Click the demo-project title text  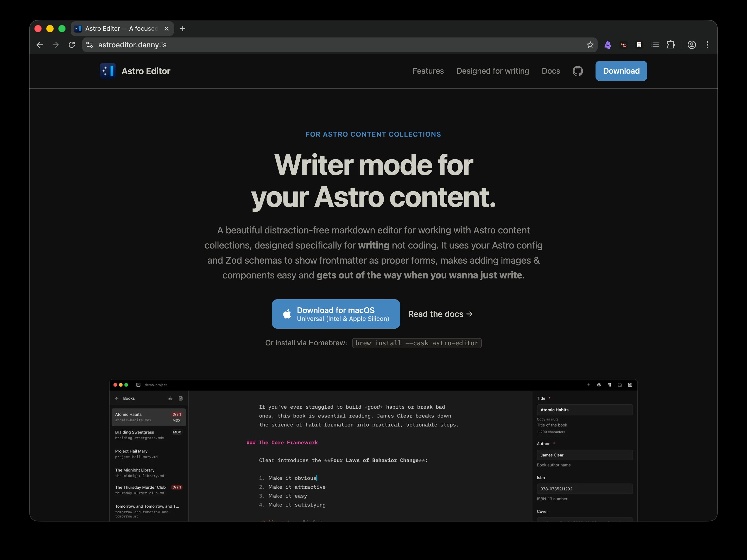(156, 385)
